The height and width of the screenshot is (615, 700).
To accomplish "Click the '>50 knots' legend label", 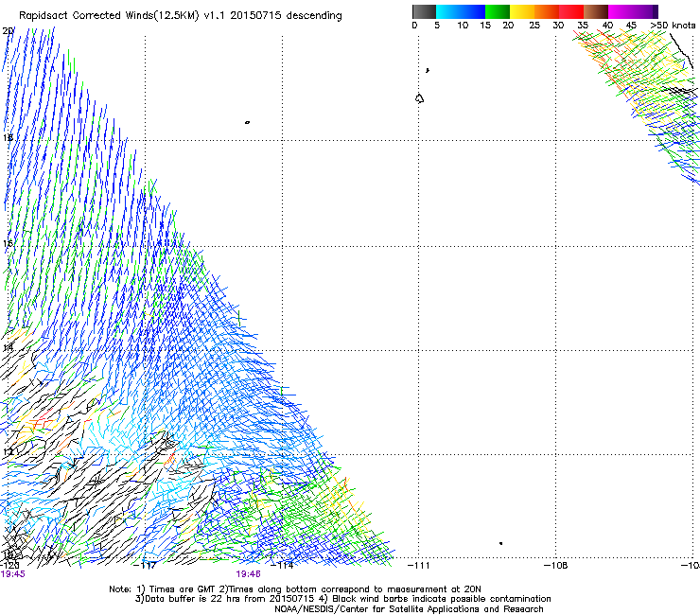I will coord(673,26).
